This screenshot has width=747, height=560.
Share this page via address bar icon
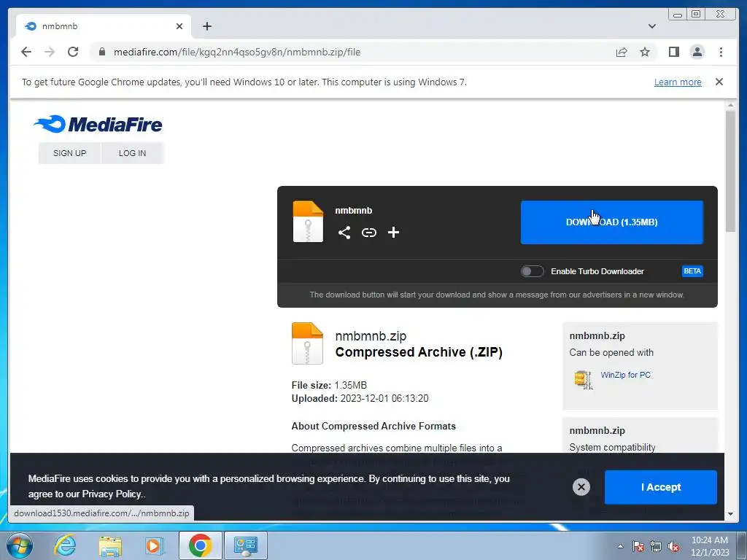pos(622,52)
